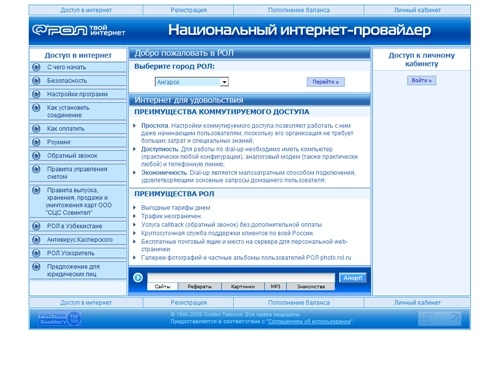
Task: Open sidebar link 'Настройки программ'
Action: pyautogui.click(x=77, y=94)
